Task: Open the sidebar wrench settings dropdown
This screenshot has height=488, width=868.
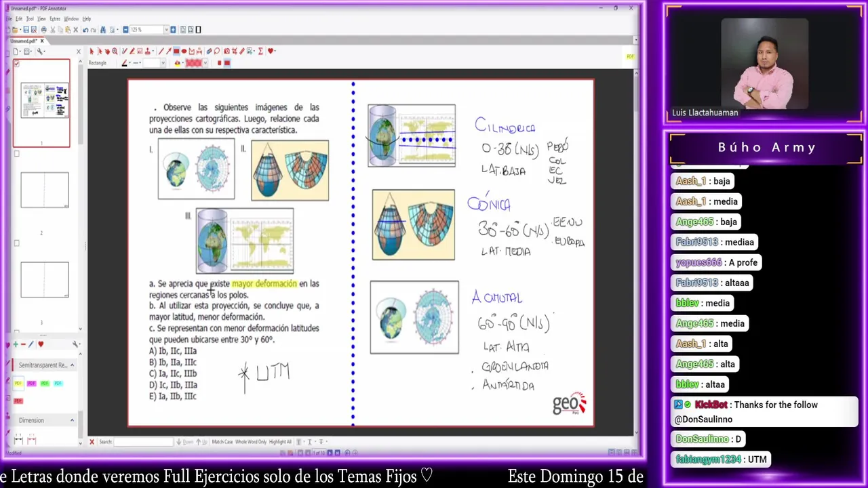Action: tap(41, 52)
